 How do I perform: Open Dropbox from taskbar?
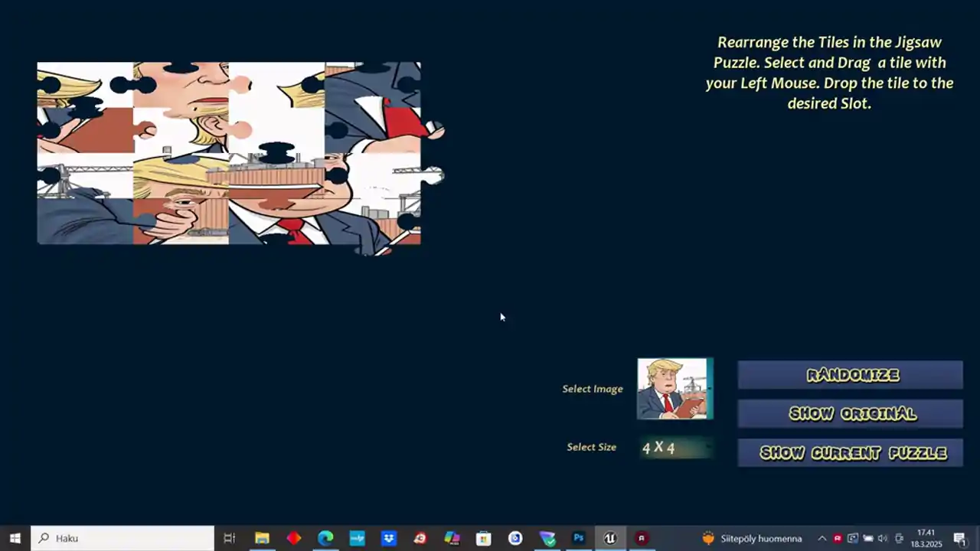(x=389, y=538)
